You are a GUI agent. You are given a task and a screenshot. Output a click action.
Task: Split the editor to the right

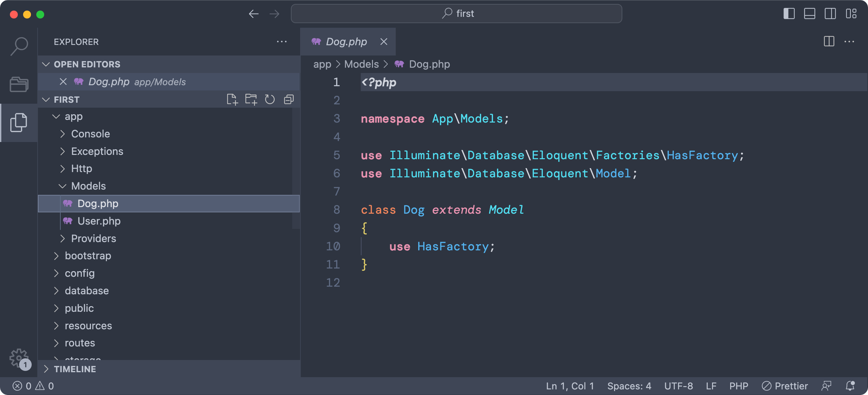828,42
